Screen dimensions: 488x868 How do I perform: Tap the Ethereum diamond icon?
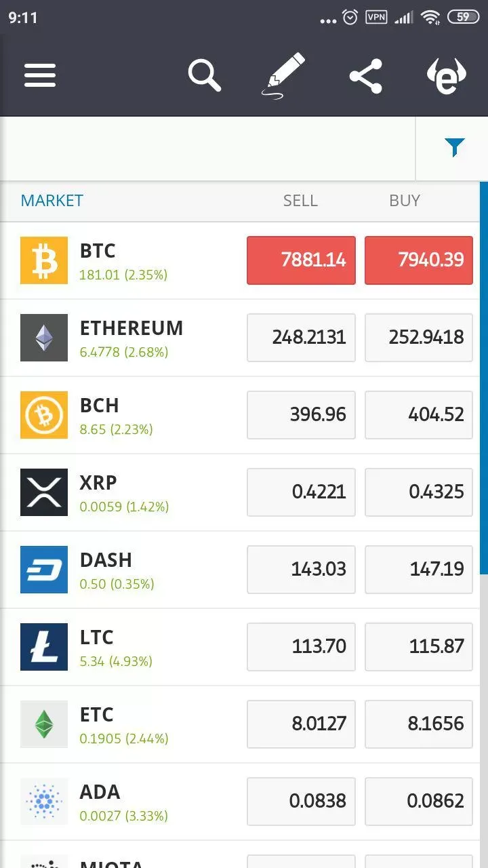point(44,338)
